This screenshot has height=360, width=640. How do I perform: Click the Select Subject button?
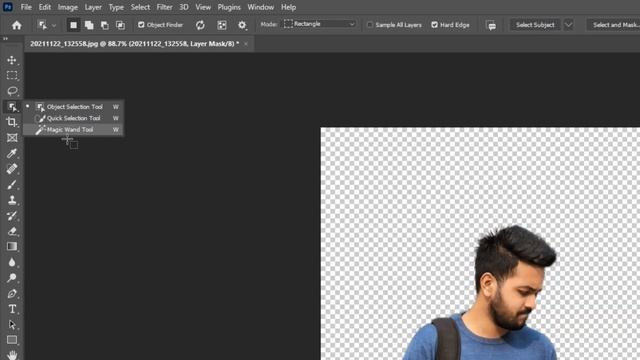point(535,25)
